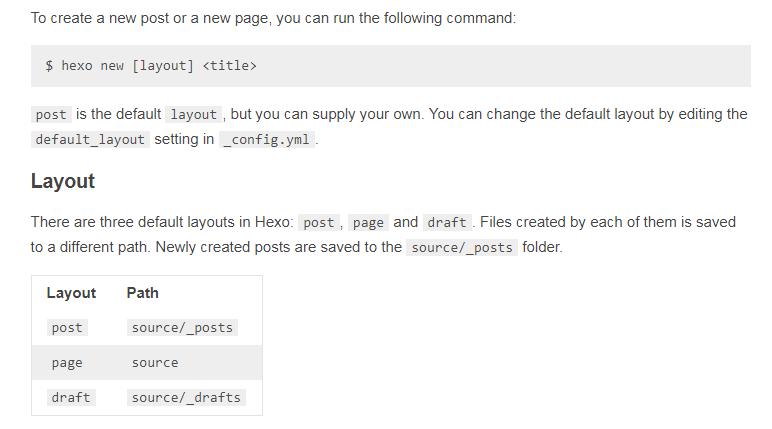Click the 'draft' cell in the table
Image resolution: width=772 pixels, height=429 pixels.
click(71, 398)
